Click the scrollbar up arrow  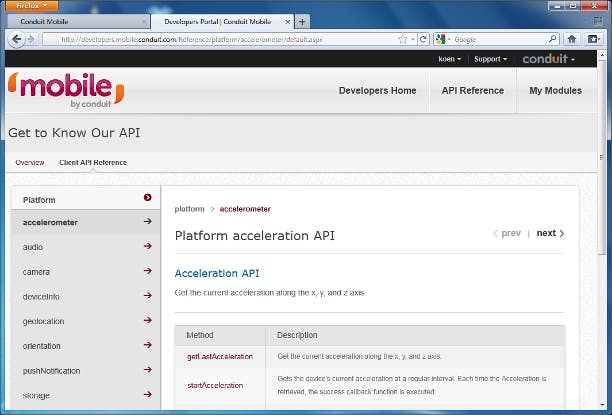[x=601, y=54]
